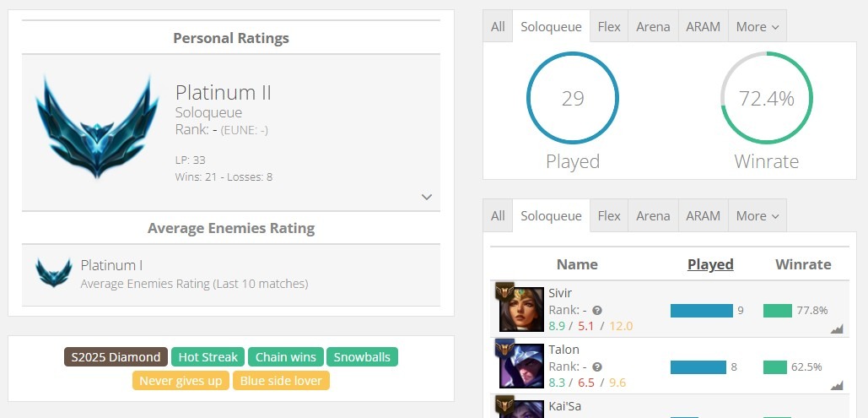Expand the Personal Ratings details chevron
Screen dimensions: 868x418
point(426,197)
